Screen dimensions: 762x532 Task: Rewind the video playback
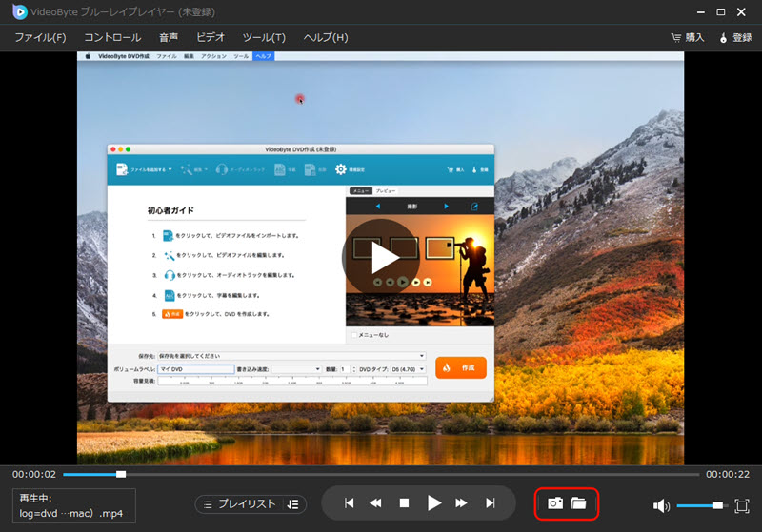(375, 503)
